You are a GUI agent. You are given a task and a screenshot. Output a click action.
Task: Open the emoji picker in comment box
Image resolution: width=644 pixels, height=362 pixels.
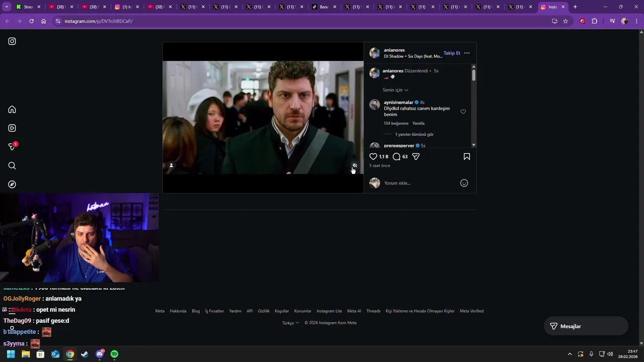[x=464, y=183]
